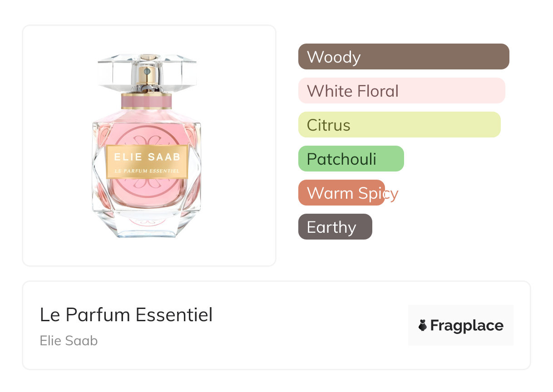This screenshot has width=553, height=392.
Task: Select the Woody accord bar
Action: coord(403,57)
